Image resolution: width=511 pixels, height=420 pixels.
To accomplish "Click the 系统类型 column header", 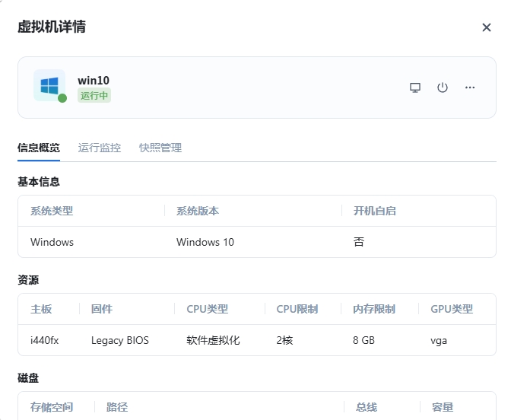I will pos(52,211).
